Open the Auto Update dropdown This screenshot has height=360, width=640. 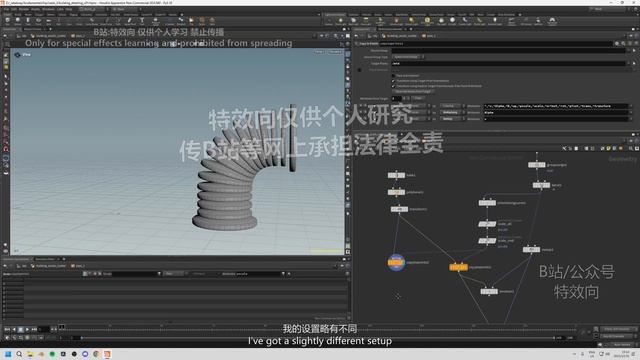(622, 345)
